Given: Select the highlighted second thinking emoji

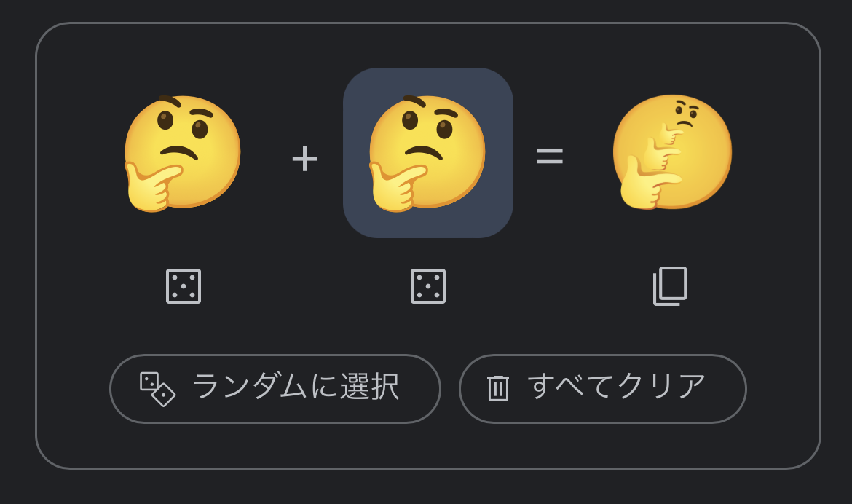Looking at the screenshot, I should [427, 153].
